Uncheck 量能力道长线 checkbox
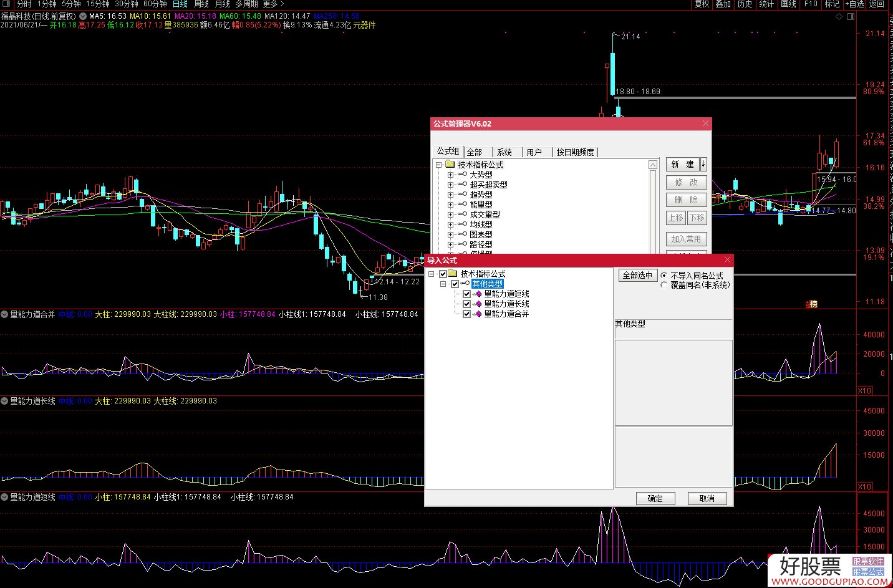This screenshot has width=893, height=588. click(466, 304)
